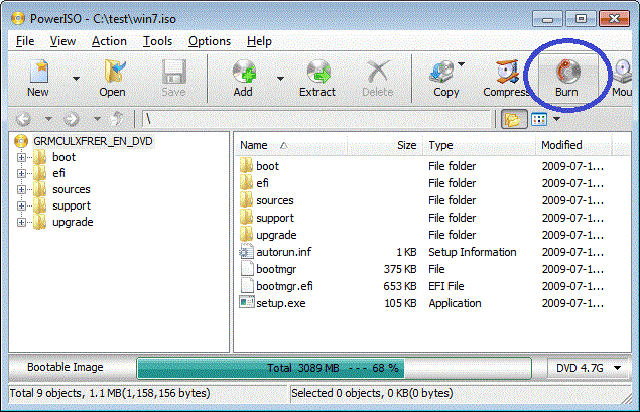
Task: Select the upgrade folder in file list
Action: click(x=276, y=235)
